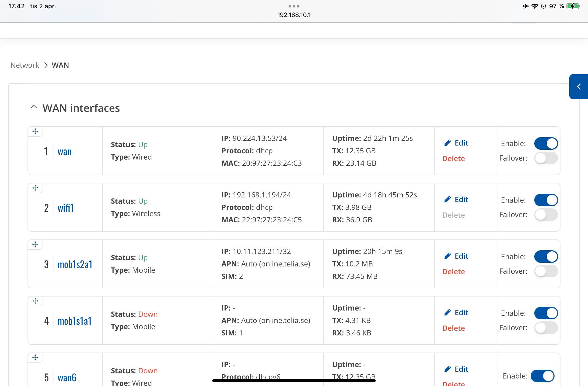Click the drag handle icon for wan6
This screenshot has height=386, width=588.
[x=35, y=358]
